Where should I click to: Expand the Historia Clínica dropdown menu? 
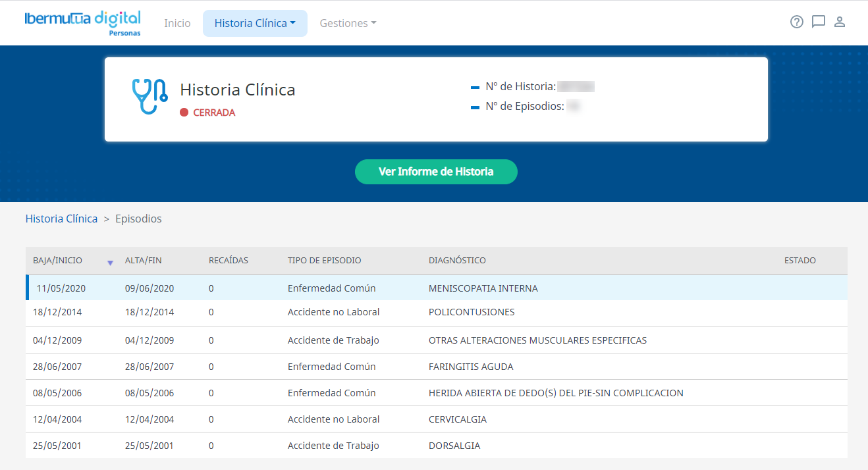point(255,23)
